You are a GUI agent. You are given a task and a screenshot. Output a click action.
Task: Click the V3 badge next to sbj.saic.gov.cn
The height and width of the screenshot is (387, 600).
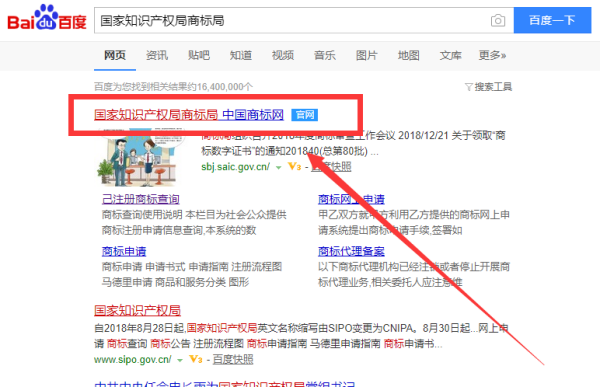(295, 167)
